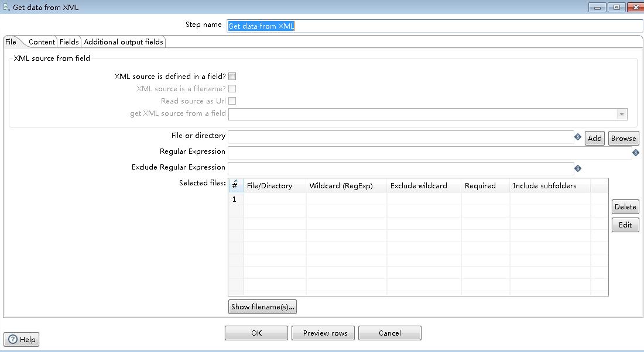644x352 pixels.
Task: Click the variable icon beside Regular Expression
Action: [x=636, y=152]
